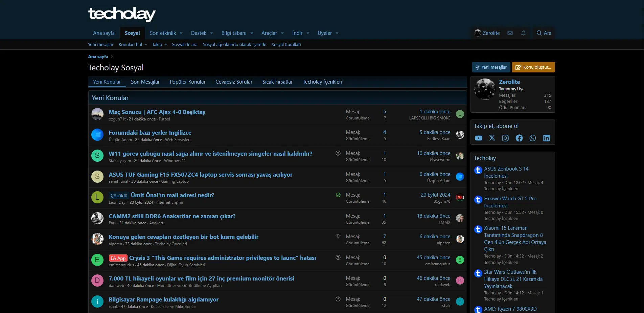Click the Zerolite username in sidebar
The height and width of the screenshot is (313, 644).
[509, 82]
